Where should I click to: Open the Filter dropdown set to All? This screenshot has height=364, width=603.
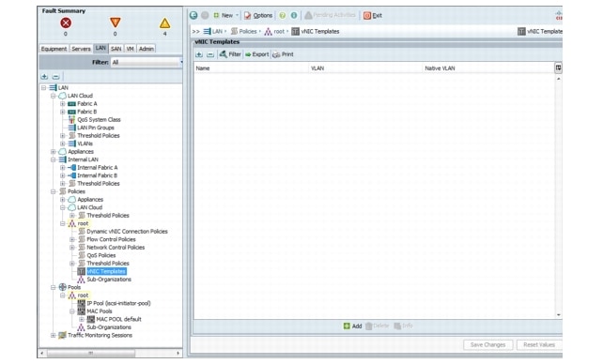pos(147,62)
